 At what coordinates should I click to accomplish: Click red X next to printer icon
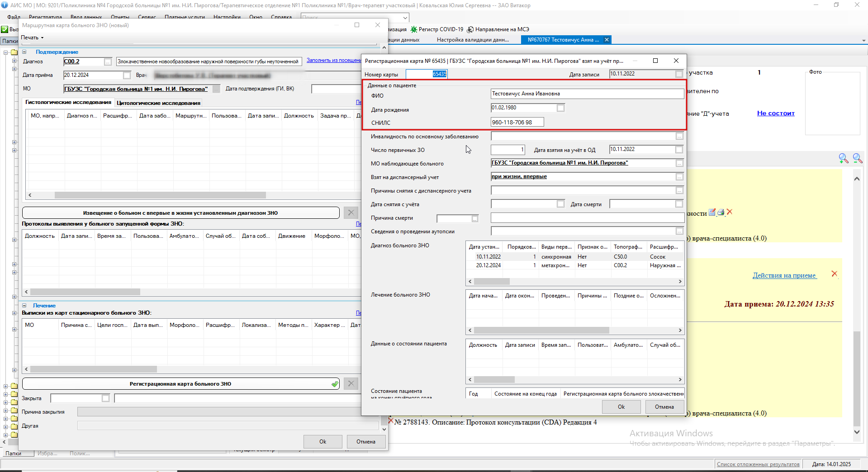[730, 212]
